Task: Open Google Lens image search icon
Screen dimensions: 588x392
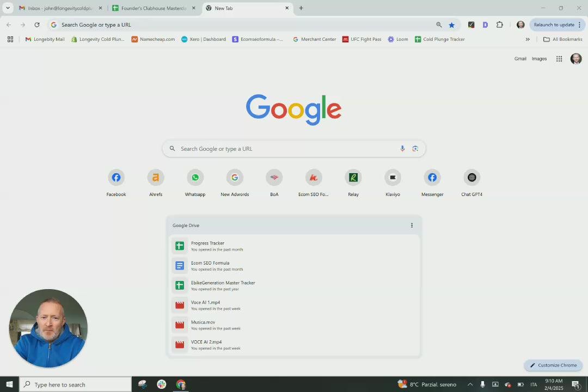Action: 415,149
